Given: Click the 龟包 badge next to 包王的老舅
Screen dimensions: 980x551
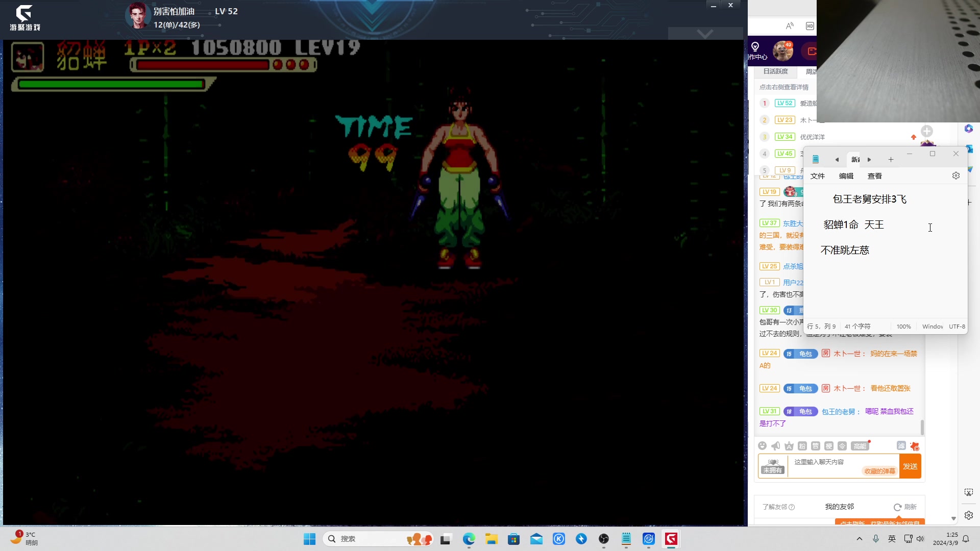Looking at the screenshot, I should [800, 412].
